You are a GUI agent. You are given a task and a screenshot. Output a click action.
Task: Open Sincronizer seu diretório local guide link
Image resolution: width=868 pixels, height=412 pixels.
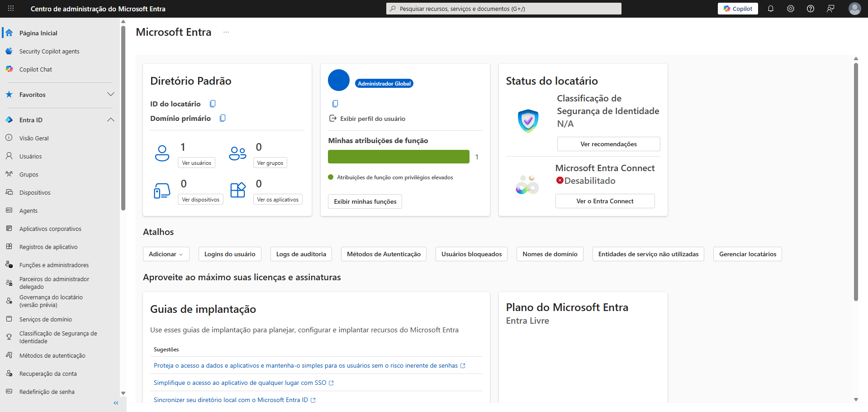point(234,400)
